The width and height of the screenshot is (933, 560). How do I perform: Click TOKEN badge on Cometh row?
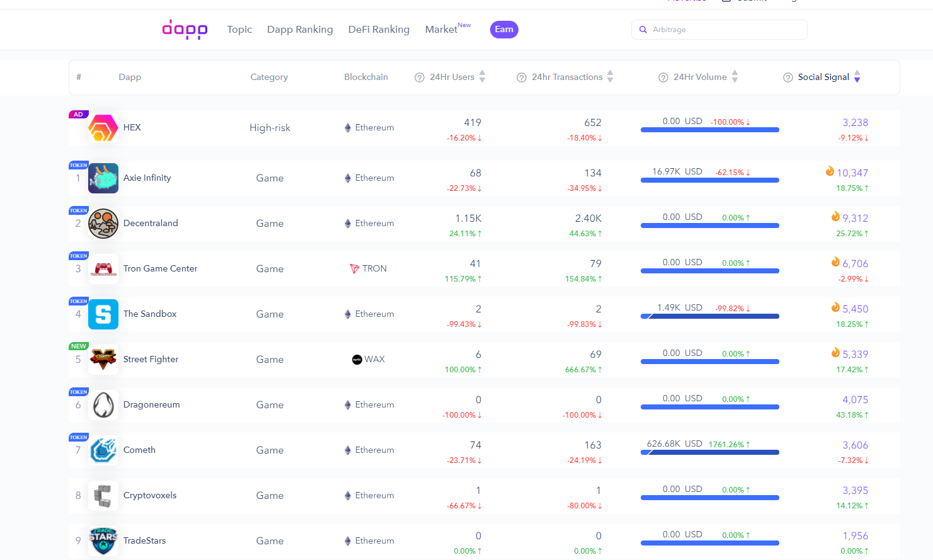coord(79,437)
